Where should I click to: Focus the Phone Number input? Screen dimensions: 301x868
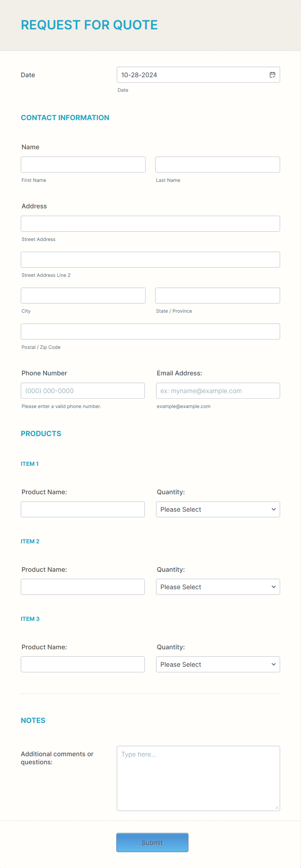83,391
